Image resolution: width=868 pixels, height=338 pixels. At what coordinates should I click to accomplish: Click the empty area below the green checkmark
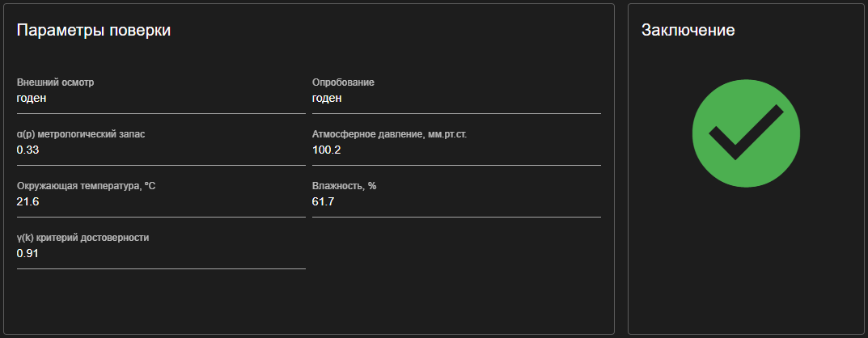coord(746,259)
